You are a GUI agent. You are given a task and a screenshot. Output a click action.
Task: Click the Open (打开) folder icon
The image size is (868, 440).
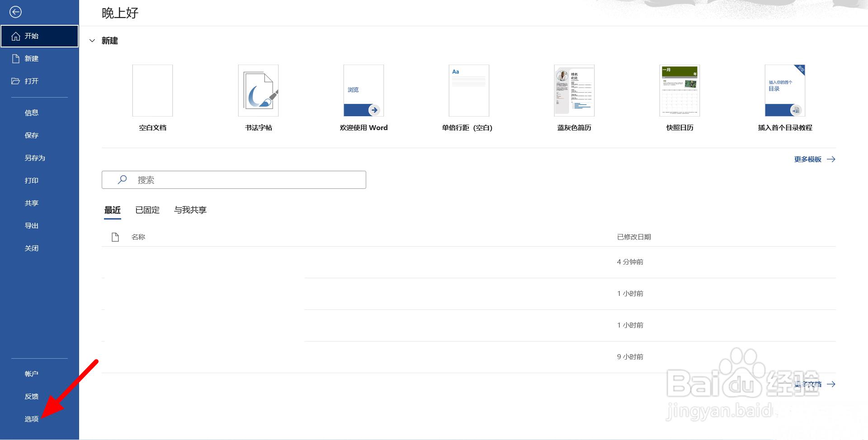(x=15, y=81)
